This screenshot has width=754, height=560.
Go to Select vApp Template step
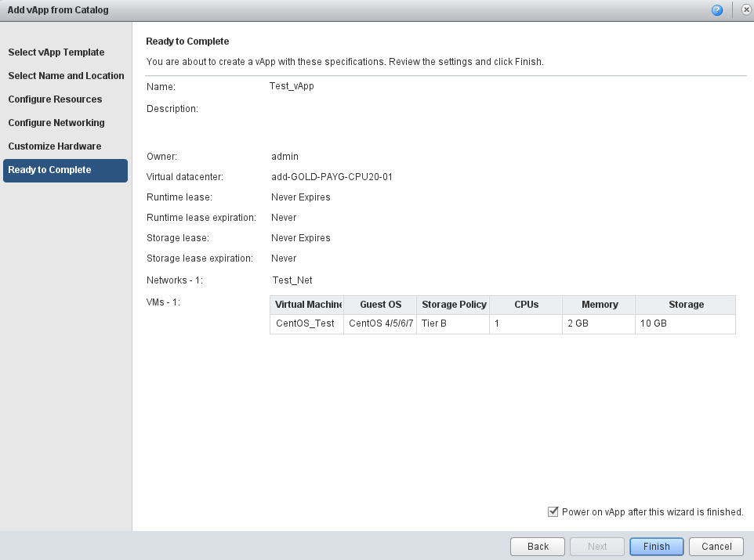click(x=56, y=52)
